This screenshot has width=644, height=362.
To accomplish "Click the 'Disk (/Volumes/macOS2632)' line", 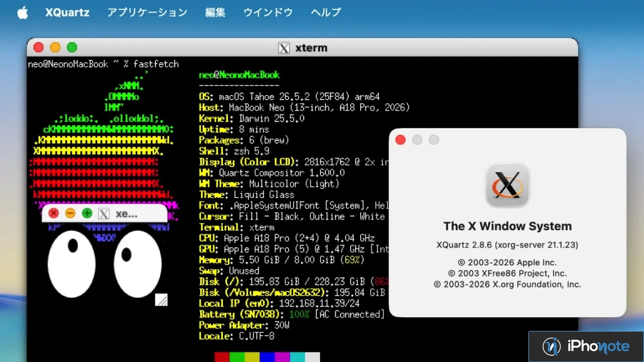I will [292, 293].
